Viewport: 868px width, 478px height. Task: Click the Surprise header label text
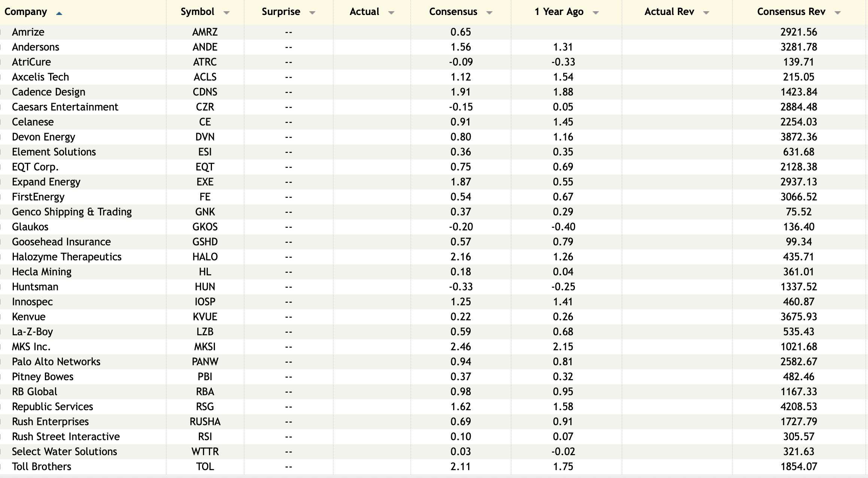(281, 12)
